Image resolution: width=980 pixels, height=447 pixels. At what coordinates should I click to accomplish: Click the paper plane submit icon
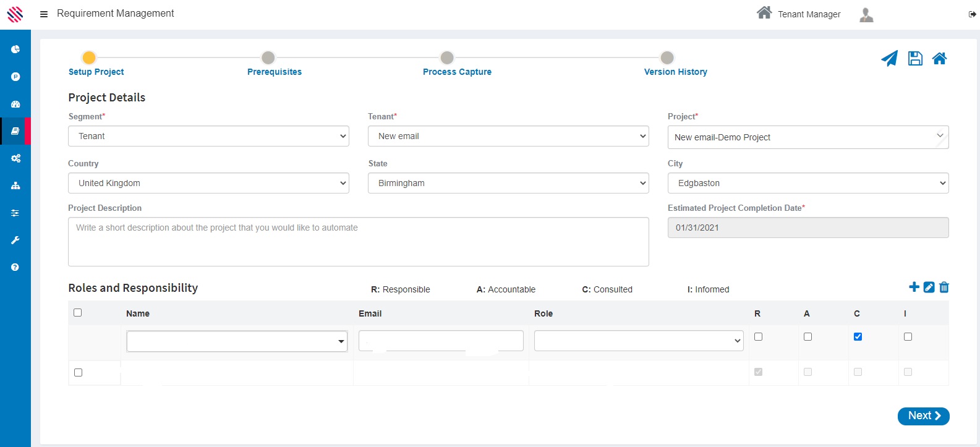click(889, 59)
